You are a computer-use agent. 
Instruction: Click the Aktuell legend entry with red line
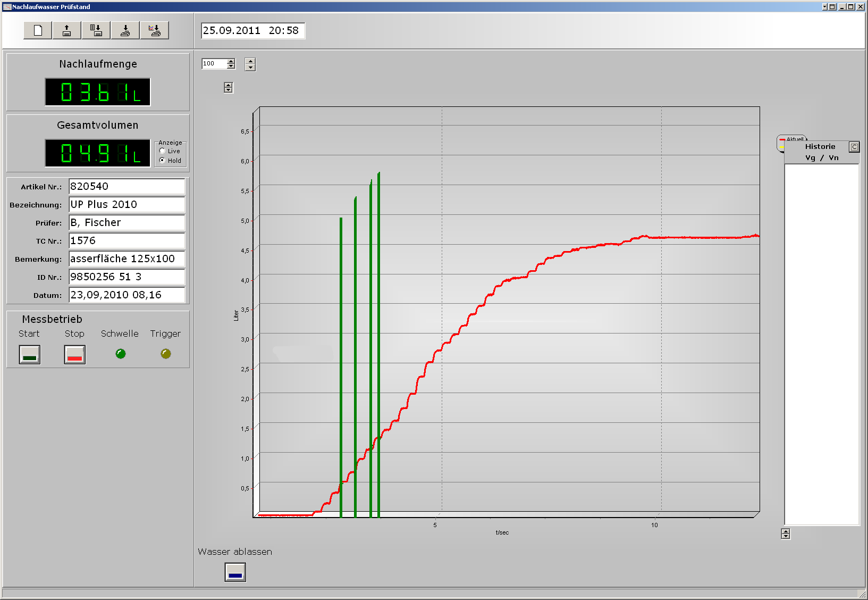[x=792, y=139]
